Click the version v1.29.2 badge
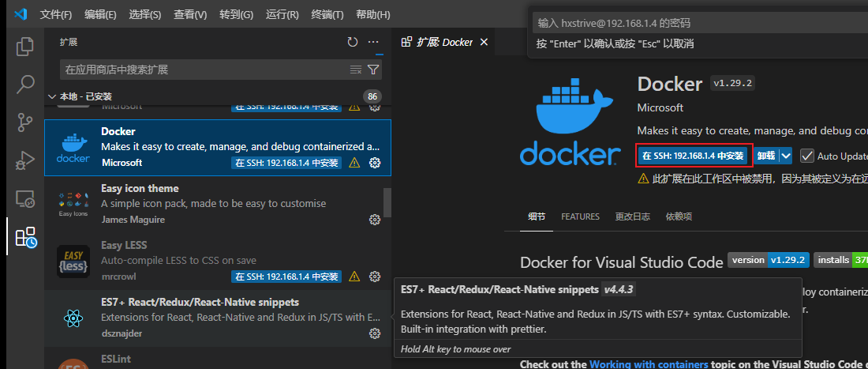 point(769,260)
